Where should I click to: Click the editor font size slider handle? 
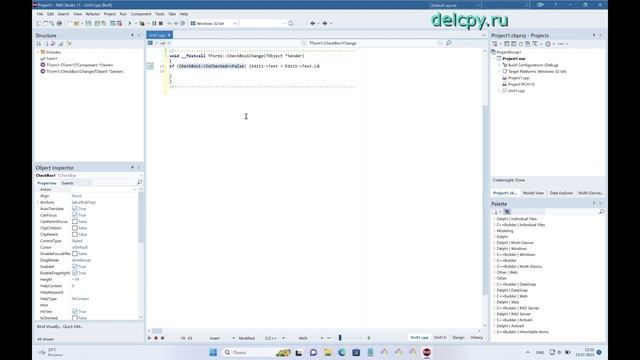pos(340,338)
